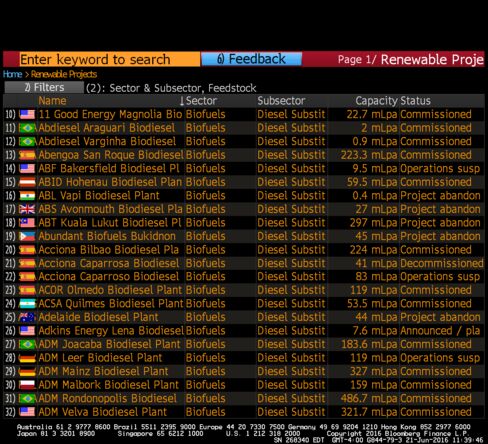Viewport: 488px width, 444px height.
Task: Open 'ABL Vapi Biodiesel Plant' project name
Action: coord(99,196)
